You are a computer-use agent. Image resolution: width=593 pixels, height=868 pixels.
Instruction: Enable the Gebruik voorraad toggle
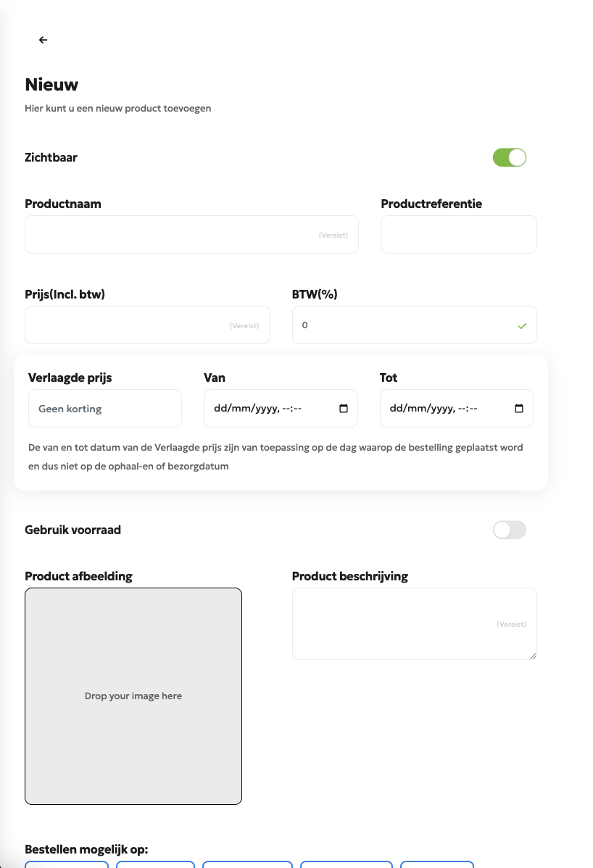point(510,530)
